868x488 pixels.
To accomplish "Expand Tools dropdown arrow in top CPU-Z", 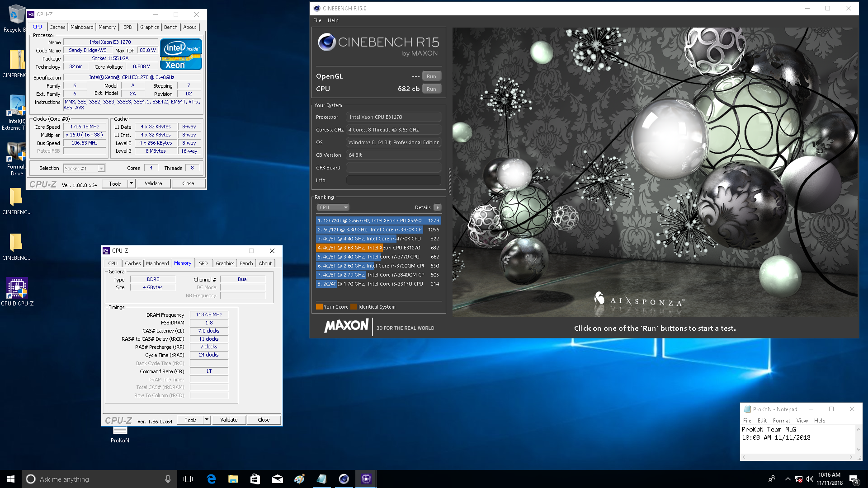I will (131, 183).
